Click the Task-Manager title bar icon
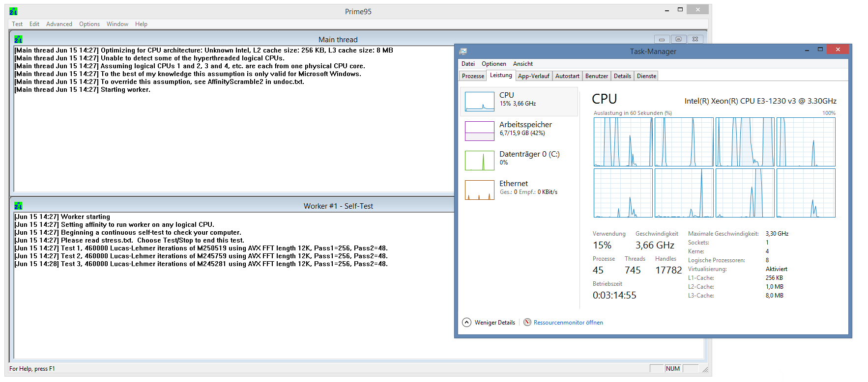Screen dimensions: 868x382 click(463, 51)
